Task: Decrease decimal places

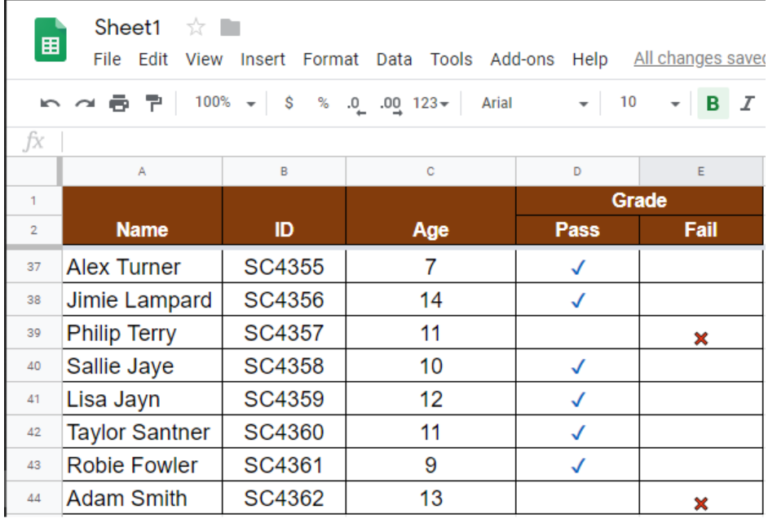Action: point(356,104)
